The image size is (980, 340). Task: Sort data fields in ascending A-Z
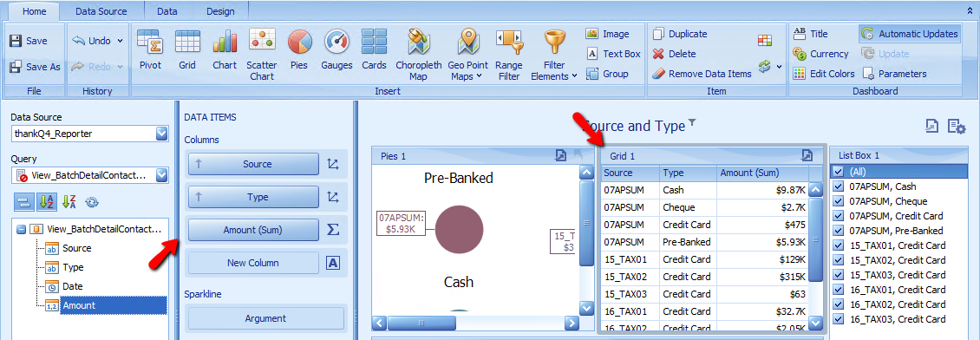(x=46, y=201)
